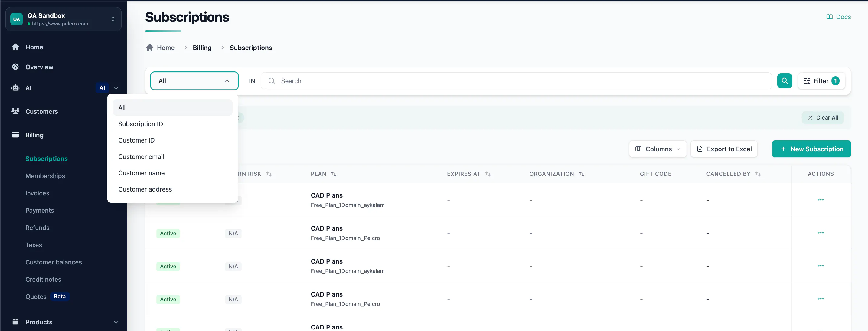Screen dimensions: 868x331
Task: Click the Docs book icon
Action: coord(829,17)
